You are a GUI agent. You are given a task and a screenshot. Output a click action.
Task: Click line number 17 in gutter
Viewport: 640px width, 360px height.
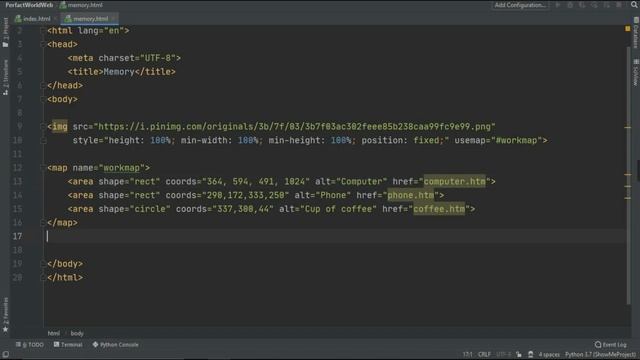coord(17,236)
